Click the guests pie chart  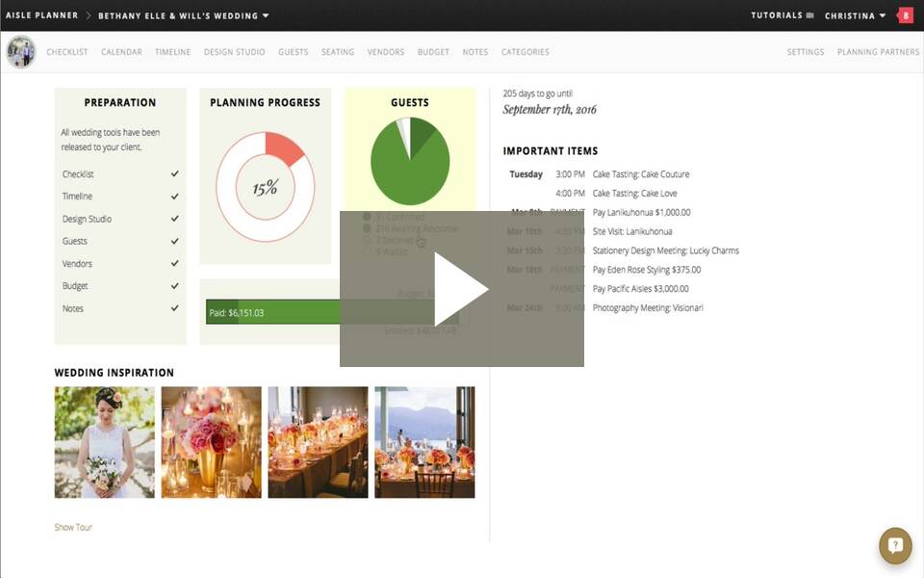click(x=410, y=161)
